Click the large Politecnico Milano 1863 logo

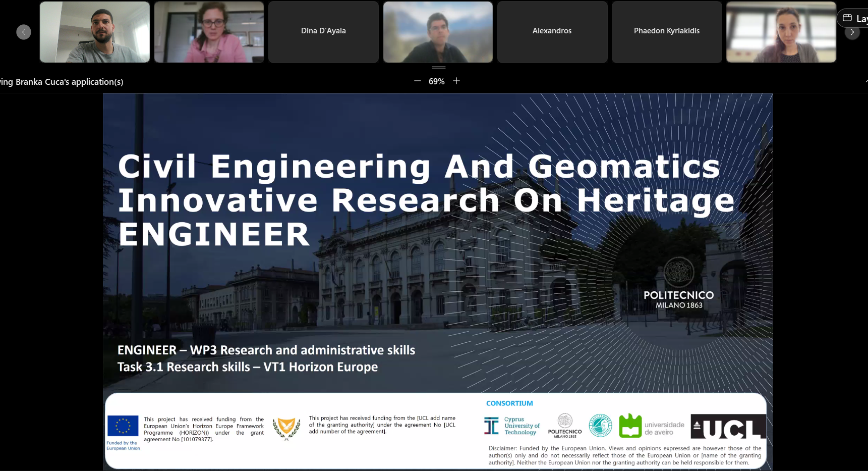pos(678,283)
